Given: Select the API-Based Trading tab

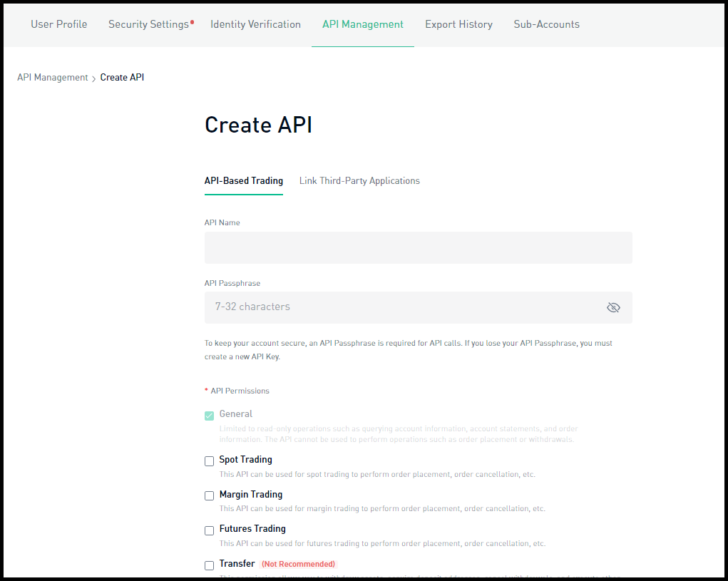Looking at the screenshot, I should point(243,180).
